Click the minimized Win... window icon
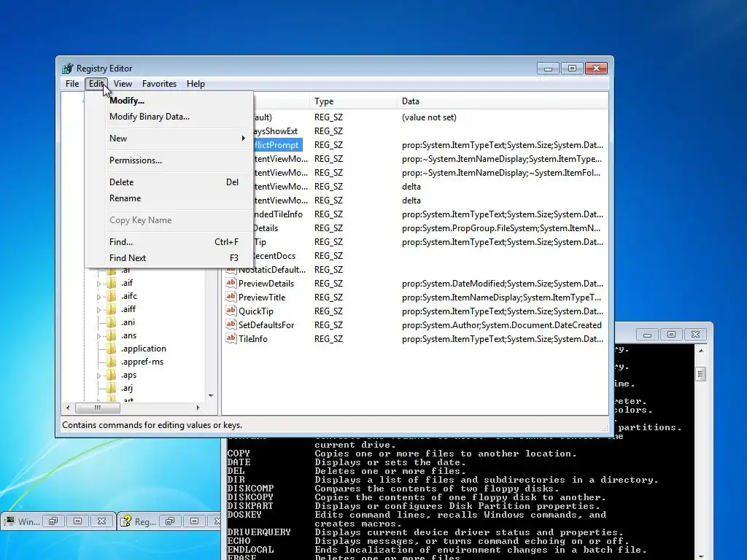The height and width of the screenshot is (560, 747). (x=9, y=521)
